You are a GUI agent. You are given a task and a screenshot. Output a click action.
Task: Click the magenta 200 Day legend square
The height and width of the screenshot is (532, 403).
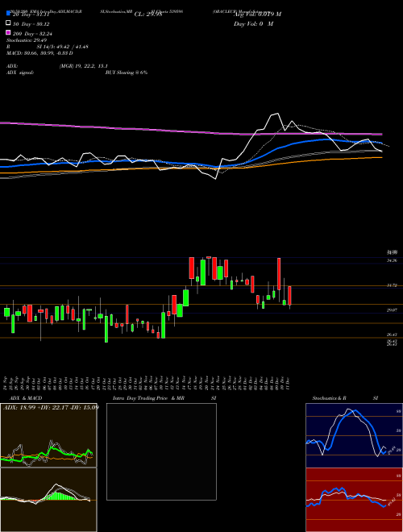click(x=8, y=33)
